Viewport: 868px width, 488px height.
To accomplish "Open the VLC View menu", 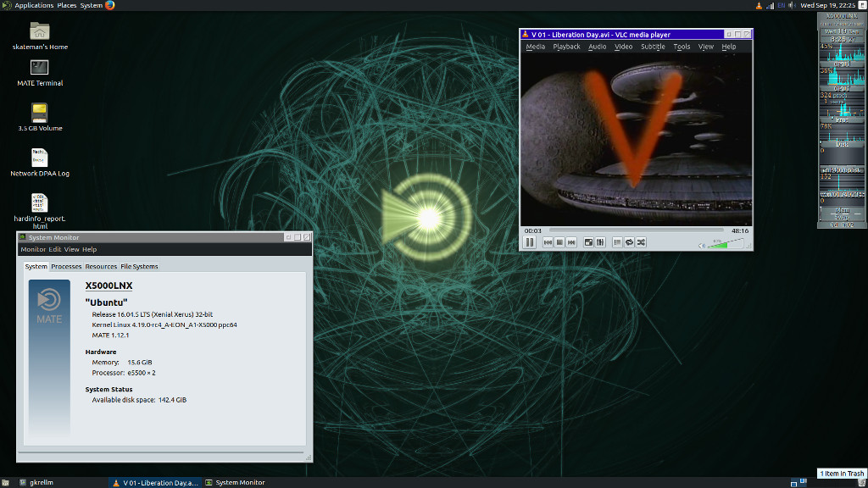I will pos(706,47).
